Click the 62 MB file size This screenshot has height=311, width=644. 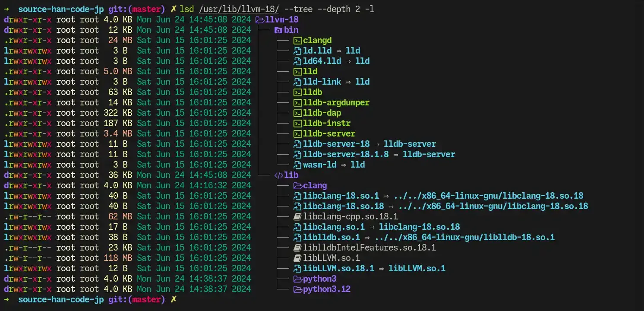tap(120, 216)
